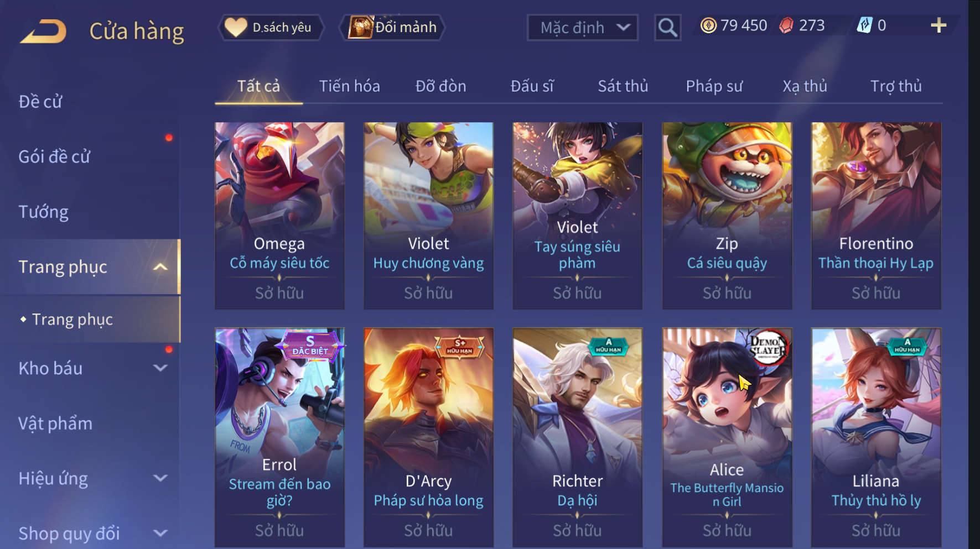Click the blue voucher ticket icon
The image size is (980, 549).
[864, 25]
